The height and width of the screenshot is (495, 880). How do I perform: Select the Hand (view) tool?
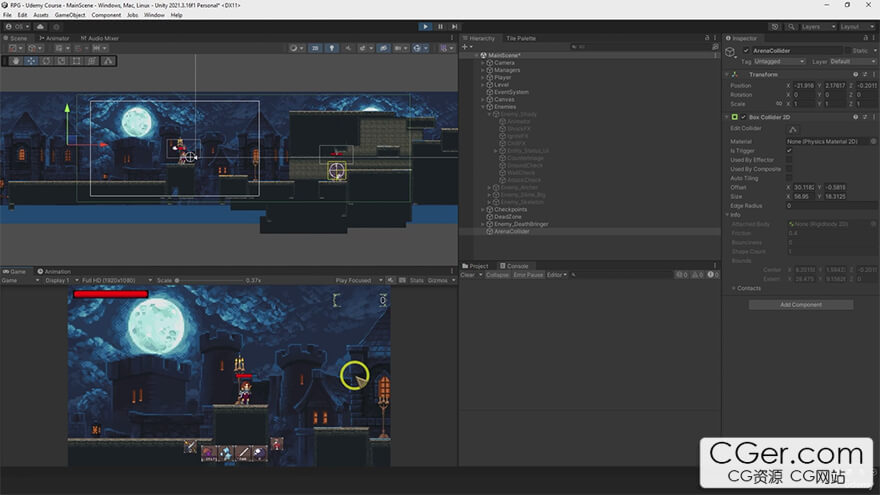coord(16,61)
